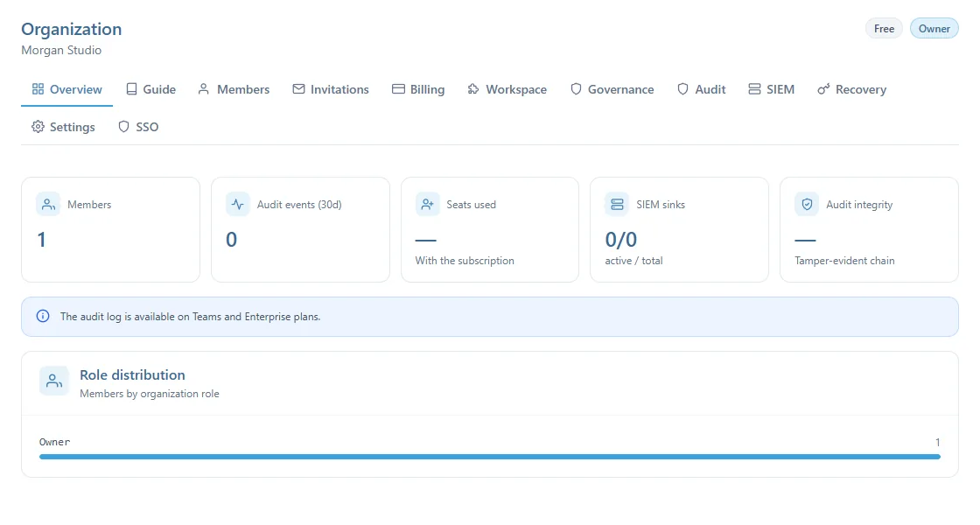Image resolution: width=980 pixels, height=525 pixels.
Task: Select the SSO tab
Action: click(138, 127)
